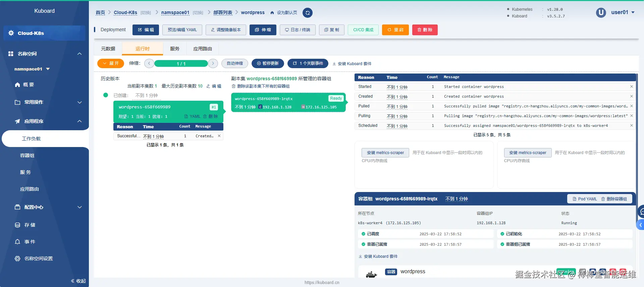This screenshot has height=287, width=644.
Task: Open Pod YAML
Action: click(x=585, y=199)
